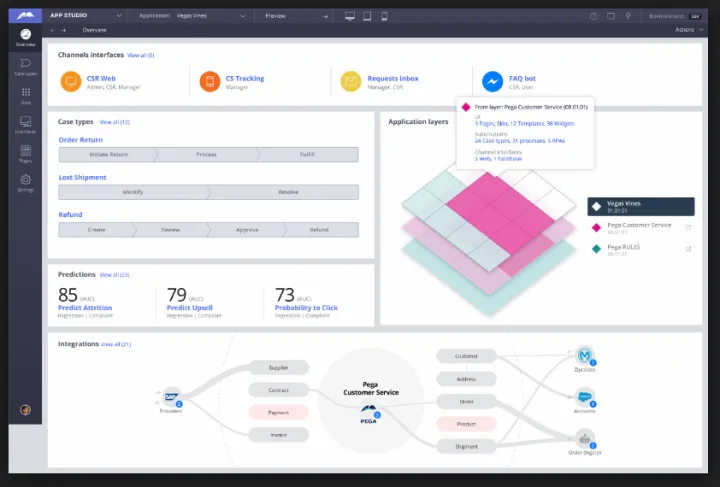Viewport: 720px width, 487px height.
Task: Click View all link for Case types
Action: tap(115, 122)
